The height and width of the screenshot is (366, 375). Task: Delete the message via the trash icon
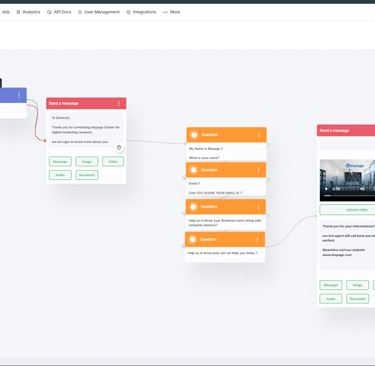[x=119, y=147]
